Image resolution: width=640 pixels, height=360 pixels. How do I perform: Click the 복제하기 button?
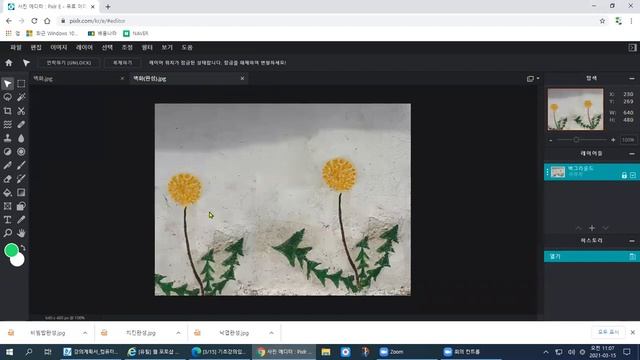[x=122, y=63]
